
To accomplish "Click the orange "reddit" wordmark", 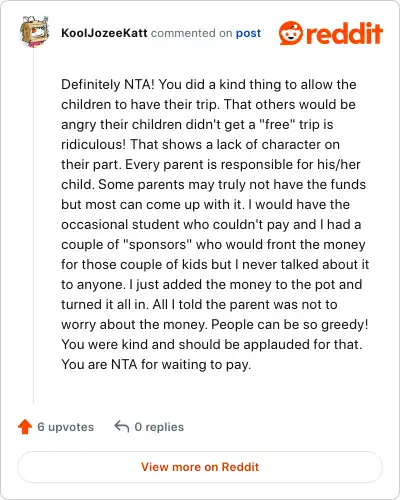I will click(x=344, y=33).
